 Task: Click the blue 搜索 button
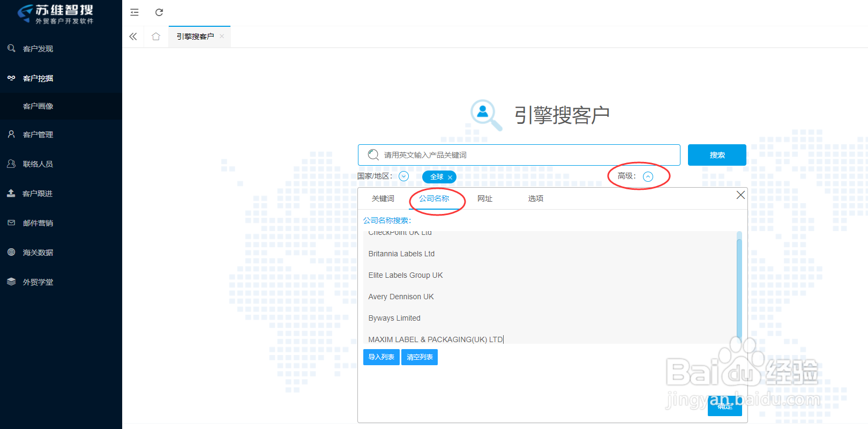pyautogui.click(x=717, y=155)
